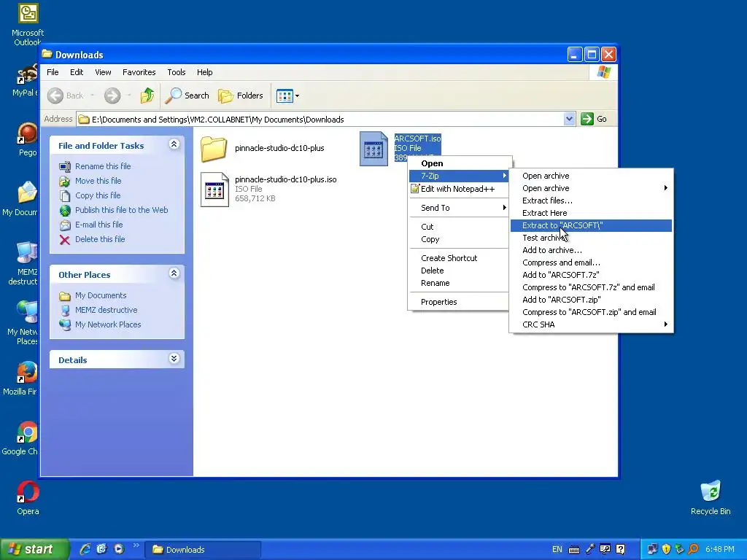Click the taskbar clock showing 6:48 PM
This screenshot has height=560, width=747.
tap(720, 550)
